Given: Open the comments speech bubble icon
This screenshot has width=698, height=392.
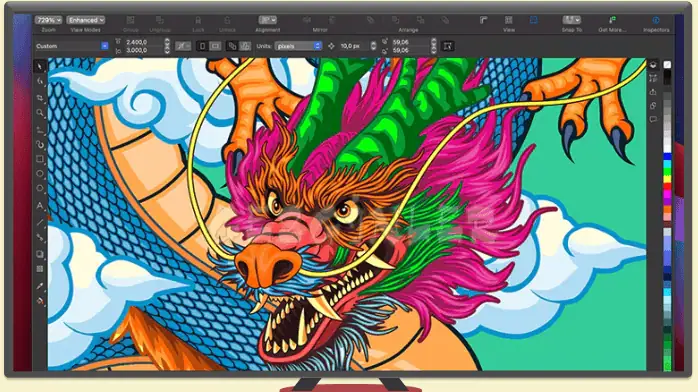Looking at the screenshot, I should (x=653, y=119).
